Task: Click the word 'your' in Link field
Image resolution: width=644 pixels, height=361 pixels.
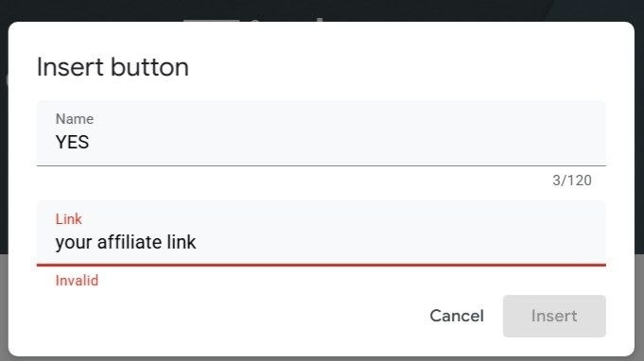Action: tap(74, 243)
